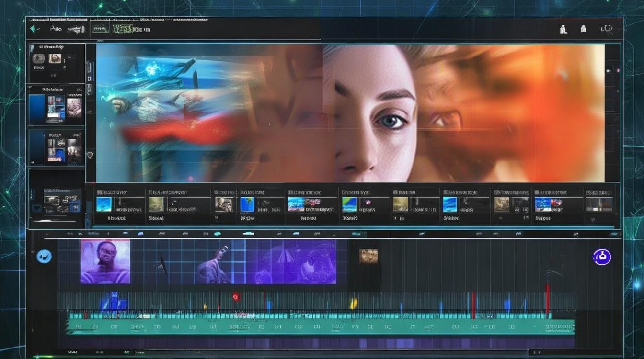This screenshot has height=359, width=644.
Task: Click the yellow marker on the audio track
Action: (x=354, y=303)
